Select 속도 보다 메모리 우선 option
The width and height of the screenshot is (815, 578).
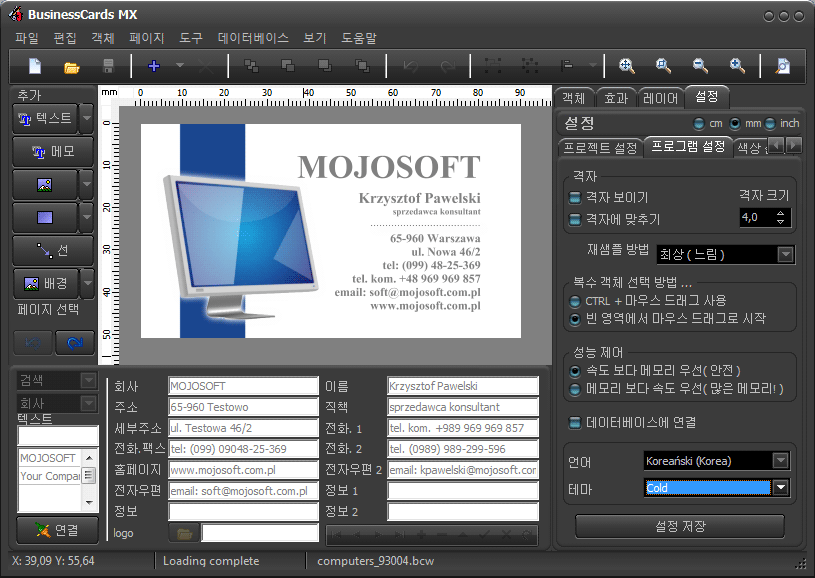pyautogui.click(x=575, y=371)
